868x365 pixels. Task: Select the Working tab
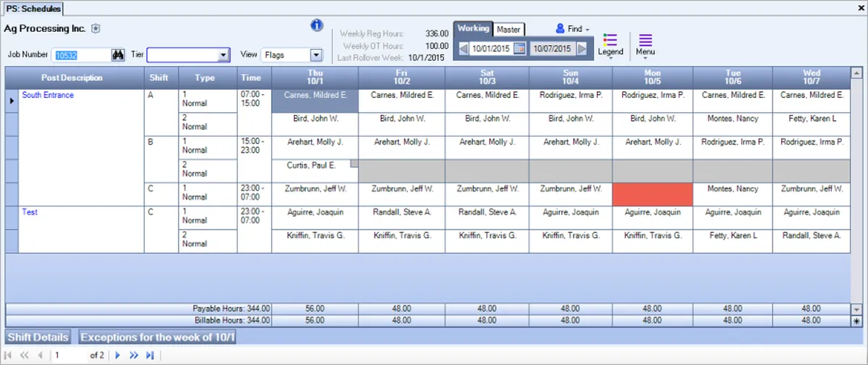(x=473, y=28)
